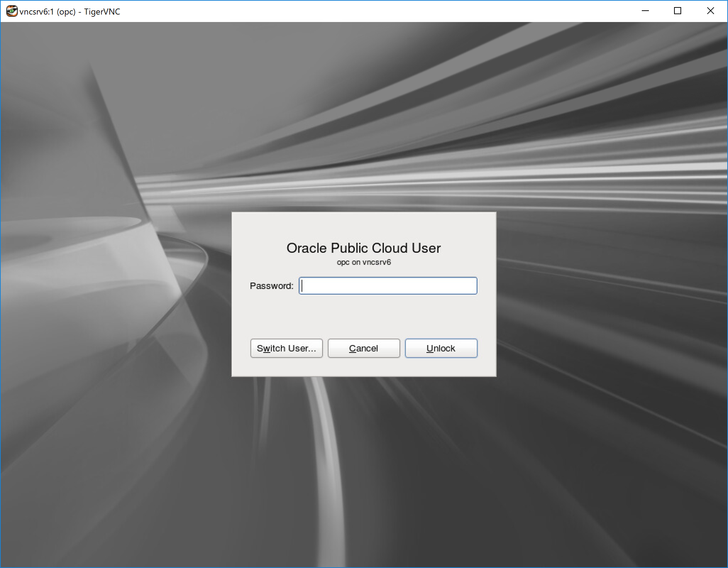Focus the Password input field
The height and width of the screenshot is (568, 728).
point(388,286)
